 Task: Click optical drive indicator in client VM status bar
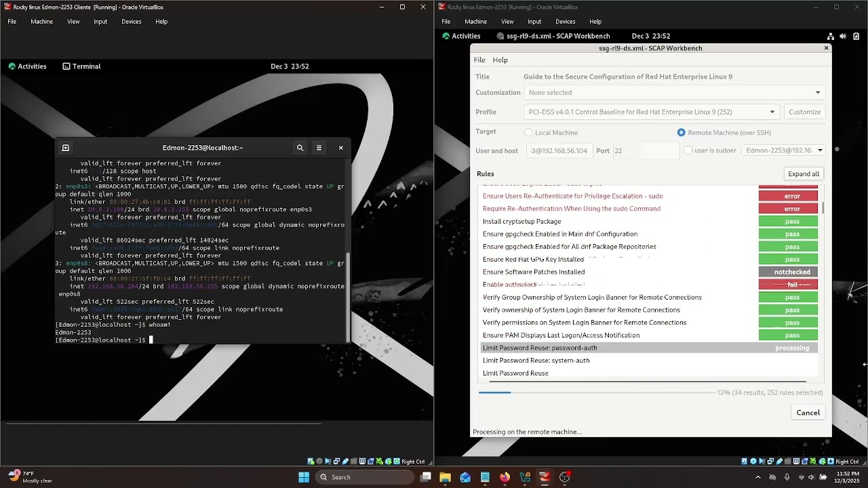click(x=319, y=462)
